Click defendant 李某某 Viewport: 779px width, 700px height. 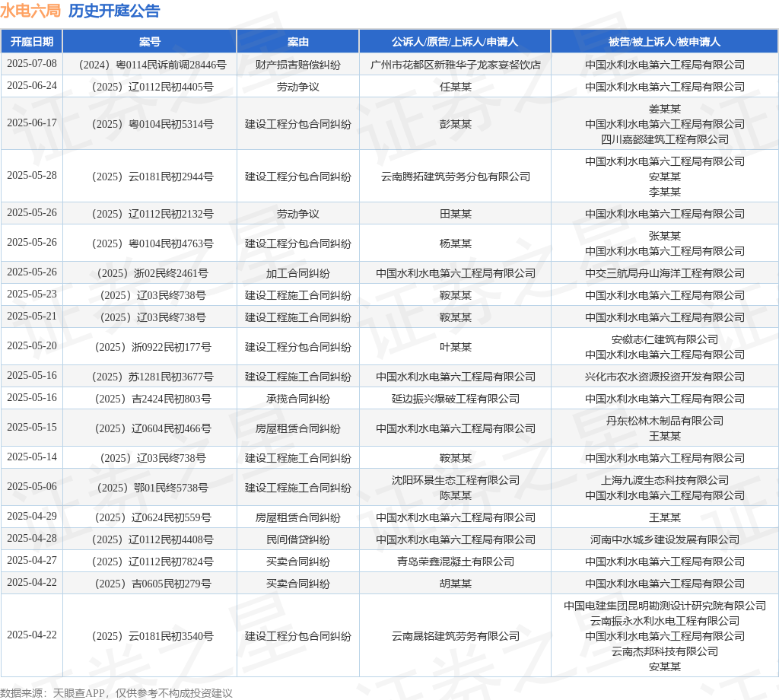pyautogui.click(x=665, y=192)
